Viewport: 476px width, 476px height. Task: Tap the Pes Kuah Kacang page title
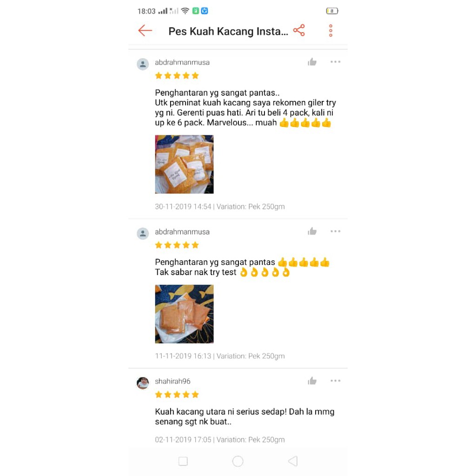228,31
